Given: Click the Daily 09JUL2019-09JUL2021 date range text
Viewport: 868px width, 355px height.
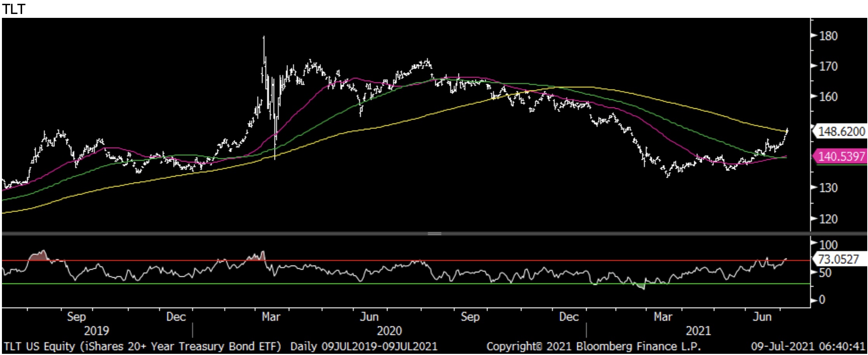Looking at the screenshot, I should [364, 346].
